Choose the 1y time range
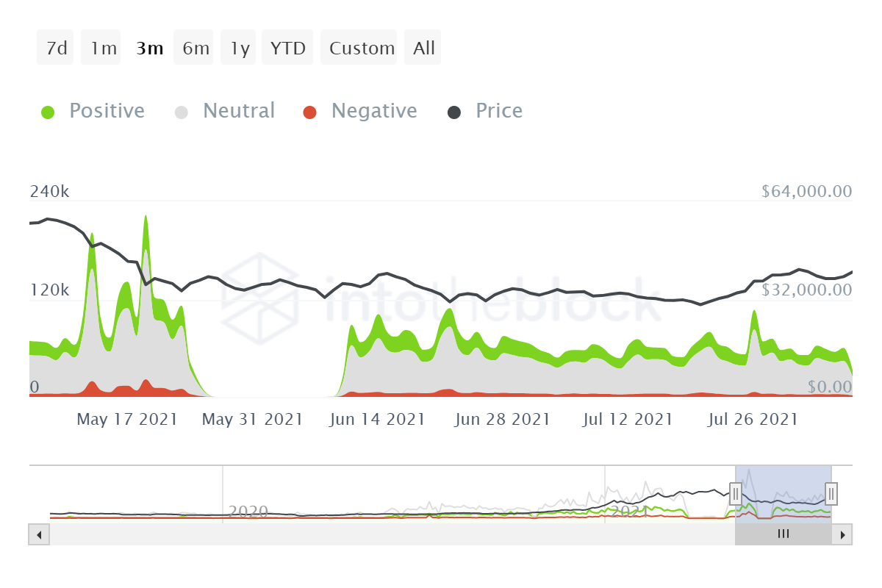 [x=240, y=49]
